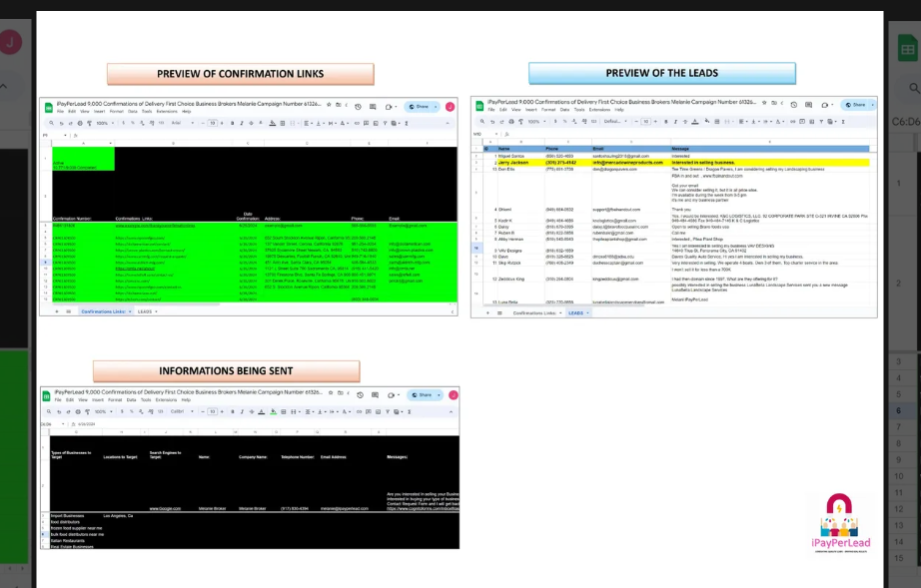Click 'PREVIEW OF CONFIRMATION LINKS' banner
This screenshot has width=921, height=588.
(240, 74)
